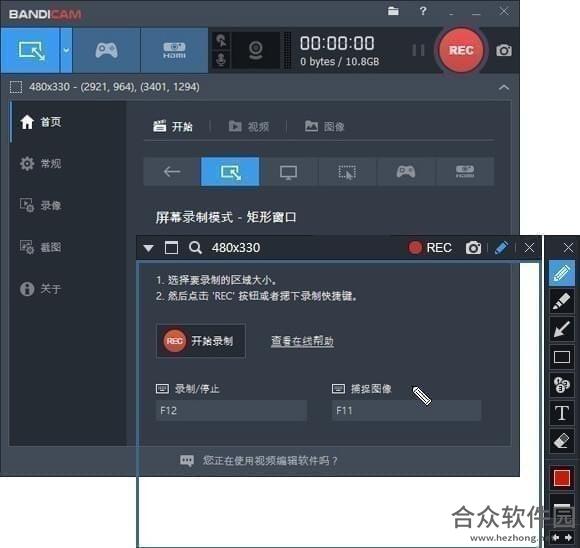Select the rectangle screen recording mode button
The image size is (580, 548).
click(x=30, y=50)
